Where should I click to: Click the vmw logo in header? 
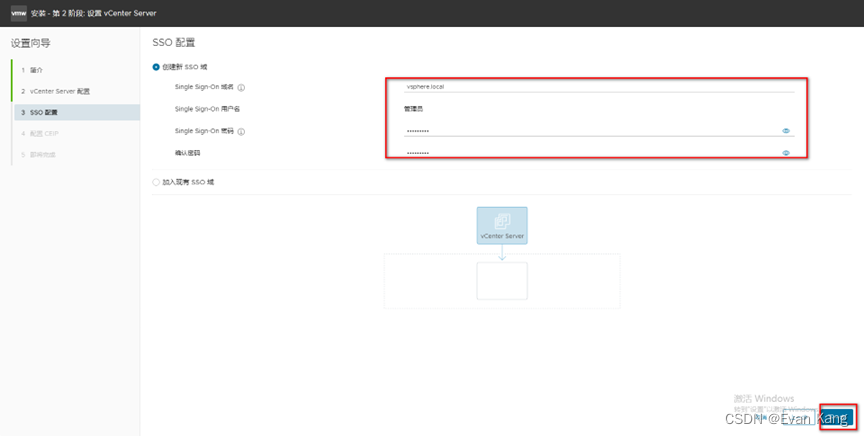click(17, 14)
